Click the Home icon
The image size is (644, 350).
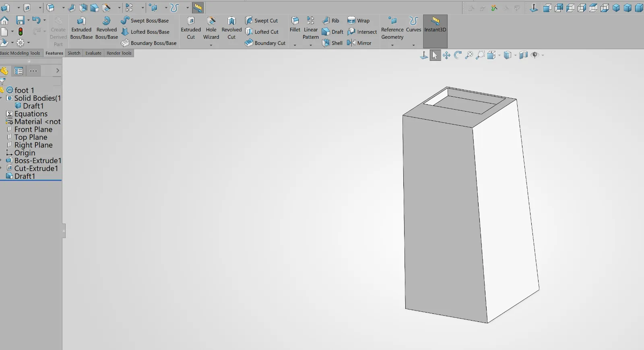point(4,20)
